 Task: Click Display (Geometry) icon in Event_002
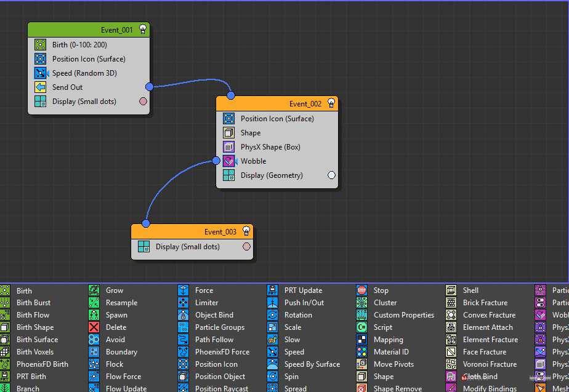[x=228, y=175]
